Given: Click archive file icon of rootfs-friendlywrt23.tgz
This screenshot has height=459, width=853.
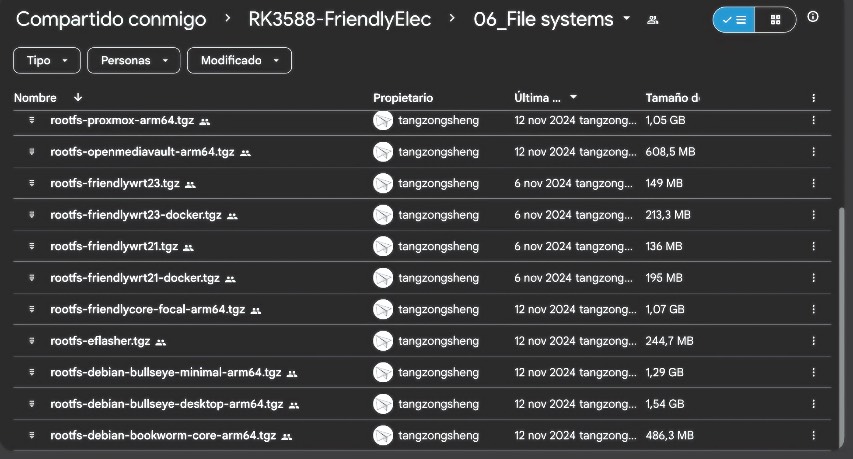Looking at the screenshot, I should 32,183.
